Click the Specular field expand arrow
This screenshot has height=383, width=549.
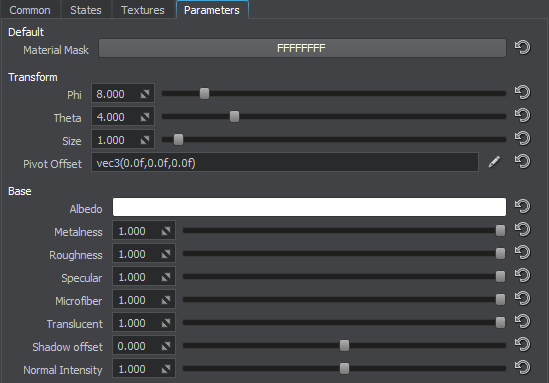click(x=166, y=277)
